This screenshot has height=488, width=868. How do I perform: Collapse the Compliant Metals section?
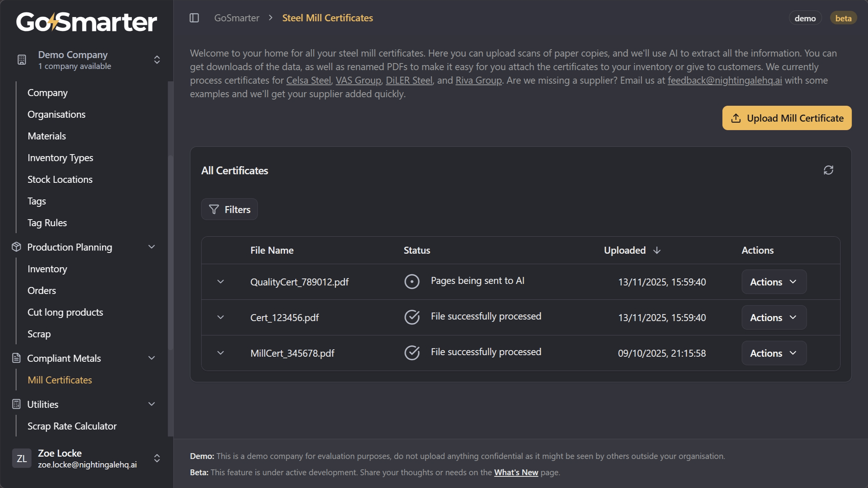[x=152, y=358]
